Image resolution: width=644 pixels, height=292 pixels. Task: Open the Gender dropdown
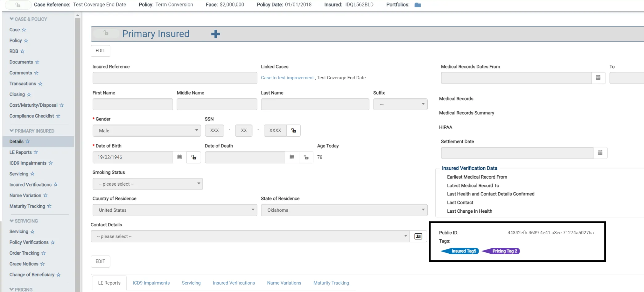(147, 131)
